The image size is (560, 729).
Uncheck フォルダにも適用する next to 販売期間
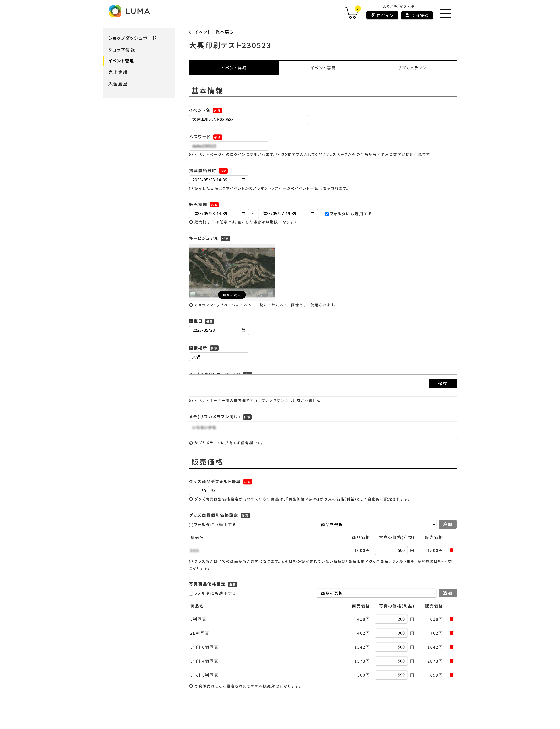click(x=327, y=214)
